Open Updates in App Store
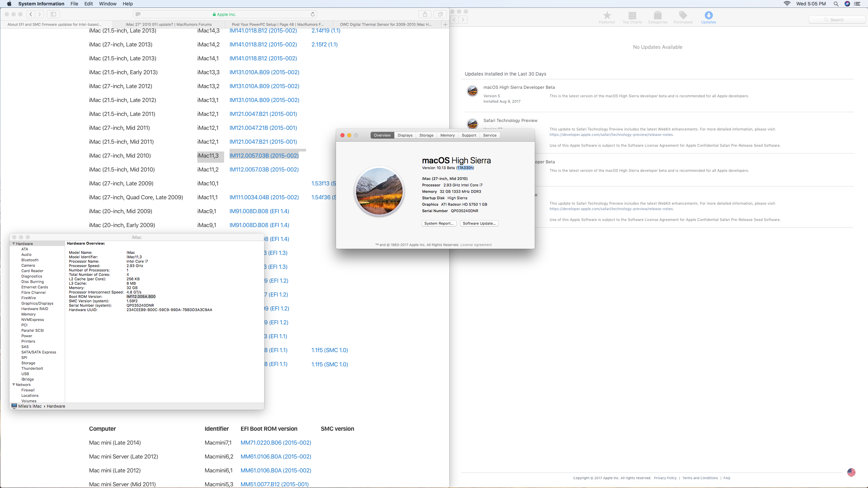 708,18
